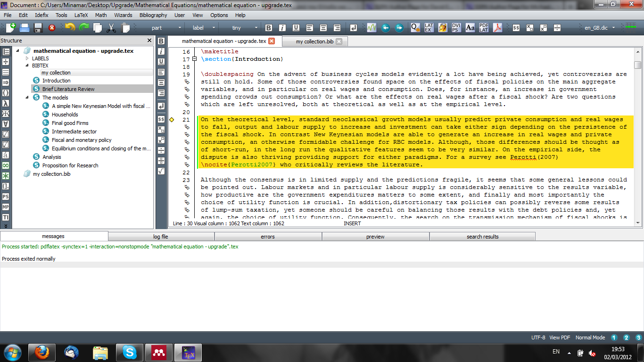This screenshot has width=644, height=362.
Task: Jump to bookmark 2 in status bar
Action: point(626,337)
